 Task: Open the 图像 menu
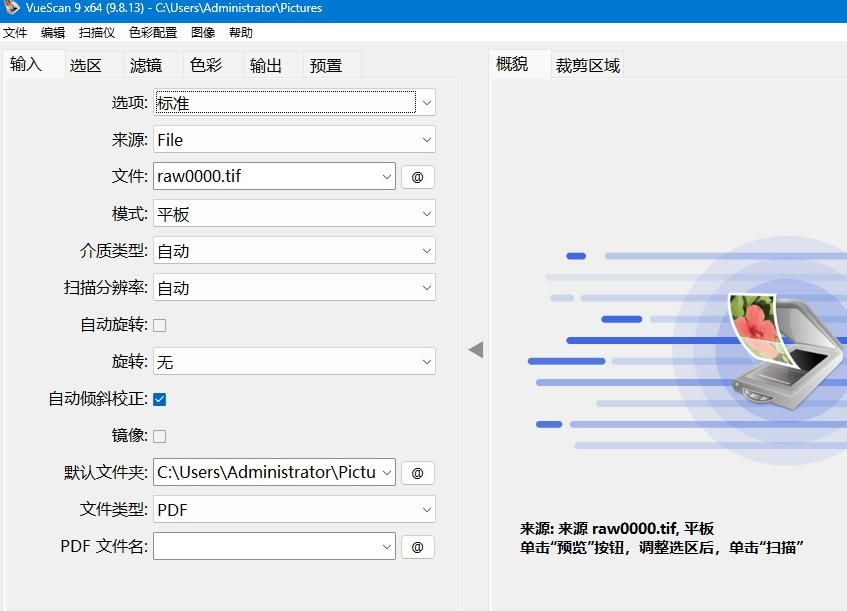pos(203,32)
